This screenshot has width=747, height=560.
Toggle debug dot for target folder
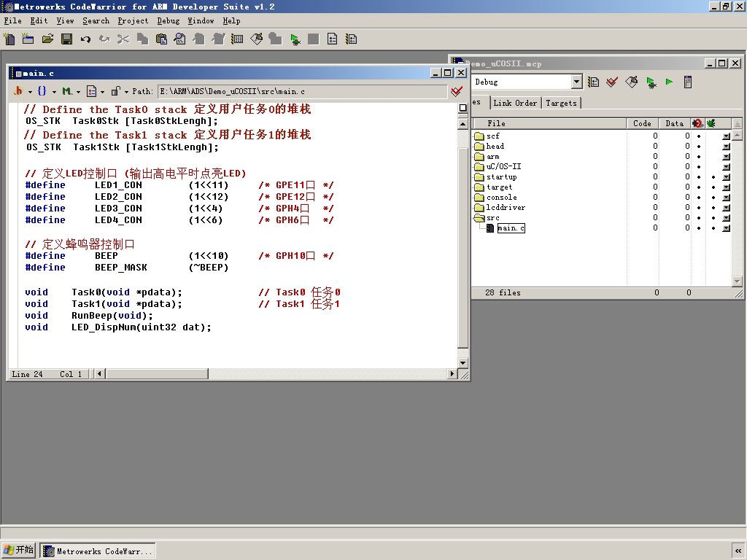pos(713,187)
